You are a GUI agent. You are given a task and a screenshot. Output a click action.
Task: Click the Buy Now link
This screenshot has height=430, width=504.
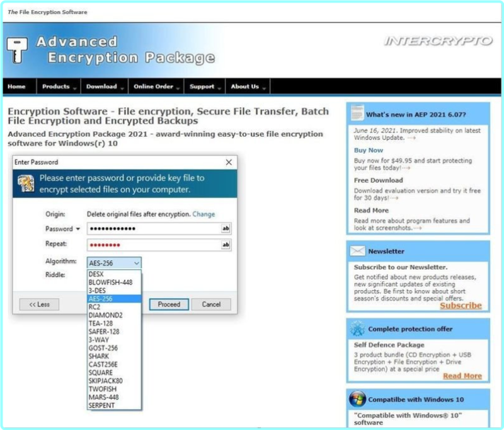(x=369, y=150)
